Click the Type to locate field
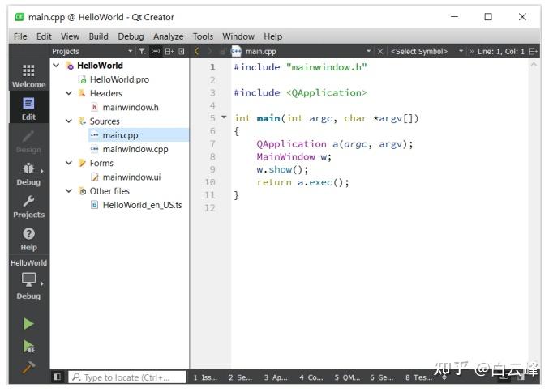553x392 pixels. 127,377
